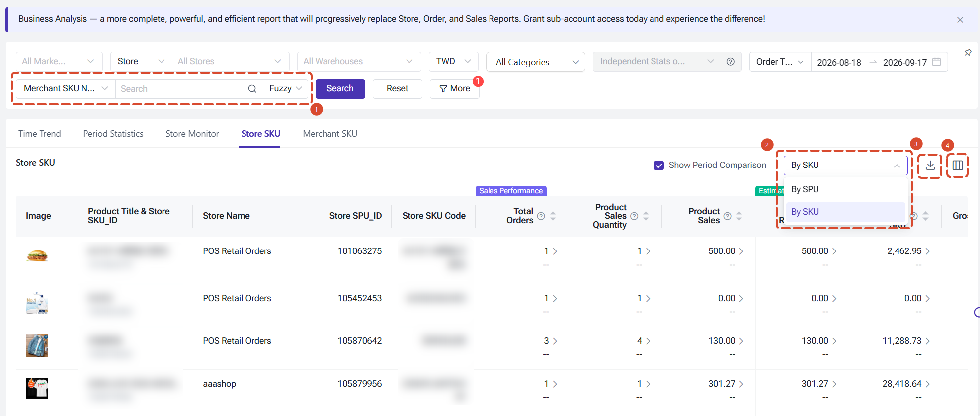Image resolution: width=980 pixels, height=416 pixels.
Task: Open the All Categories dropdown
Action: (x=535, y=62)
